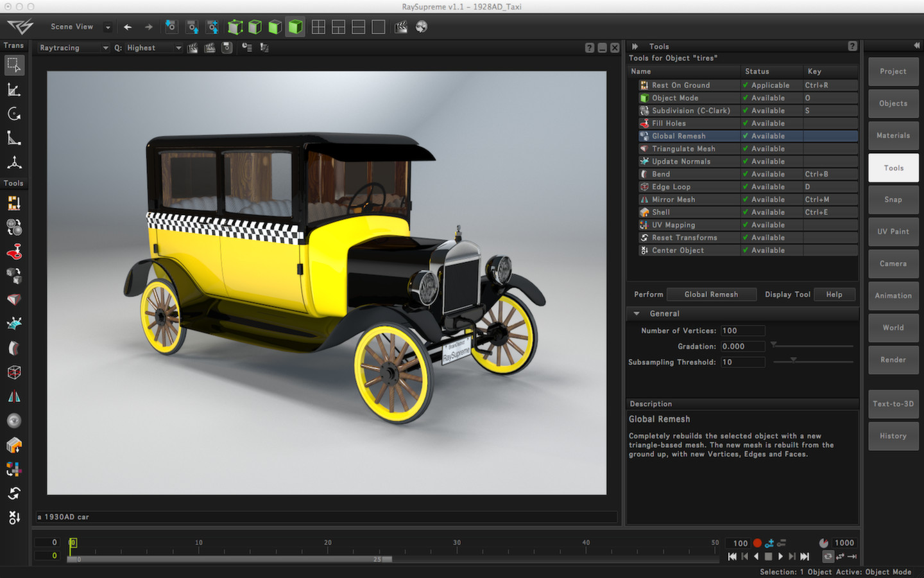Select the rectangular selection tool
Viewport: 924px width, 578px height.
(x=14, y=64)
